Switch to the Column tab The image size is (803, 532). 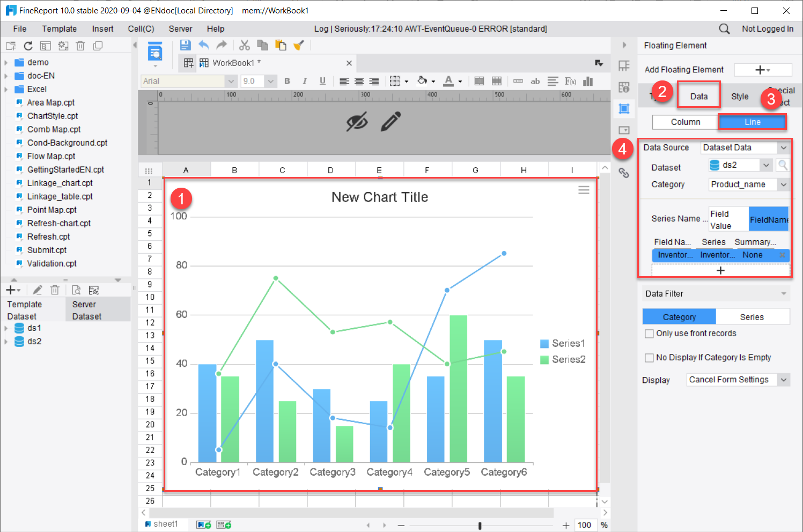[684, 122]
